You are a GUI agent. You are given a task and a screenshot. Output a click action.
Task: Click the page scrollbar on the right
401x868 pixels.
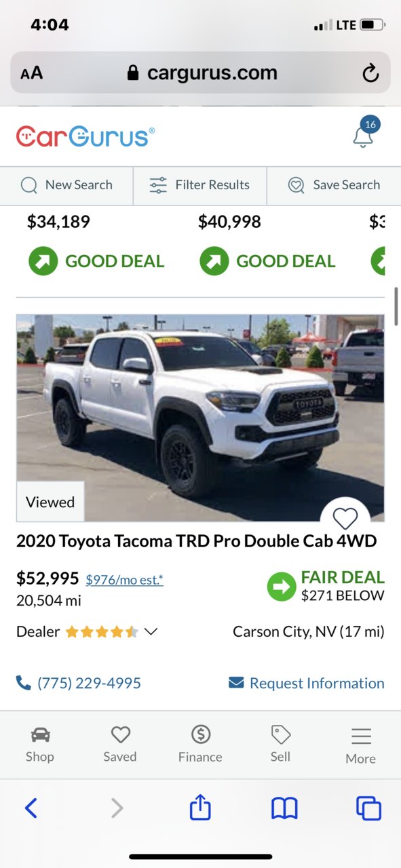(396, 306)
